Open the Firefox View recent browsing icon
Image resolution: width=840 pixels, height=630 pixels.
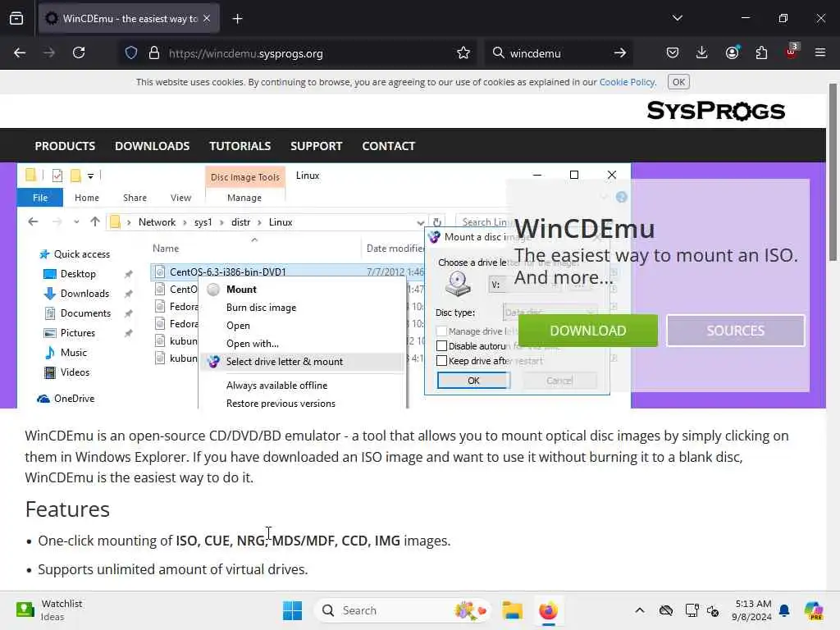(x=16, y=18)
